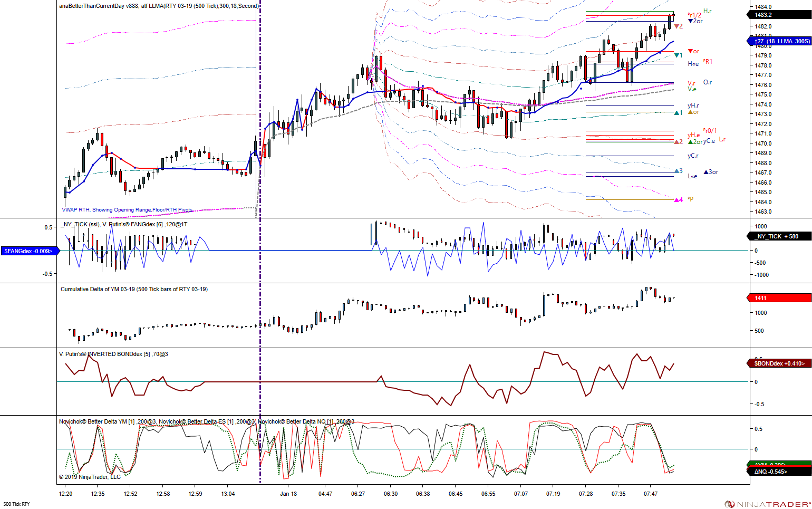Click the 04:47 time axis label
Image resolution: width=812 pixels, height=509 pixels.
point(325,494)
